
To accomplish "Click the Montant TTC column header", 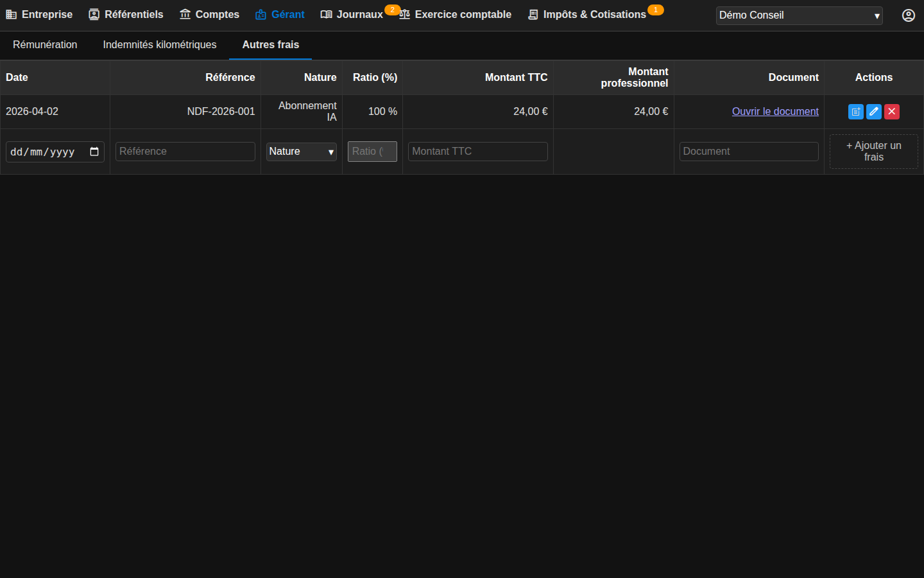I will [478, 78].
